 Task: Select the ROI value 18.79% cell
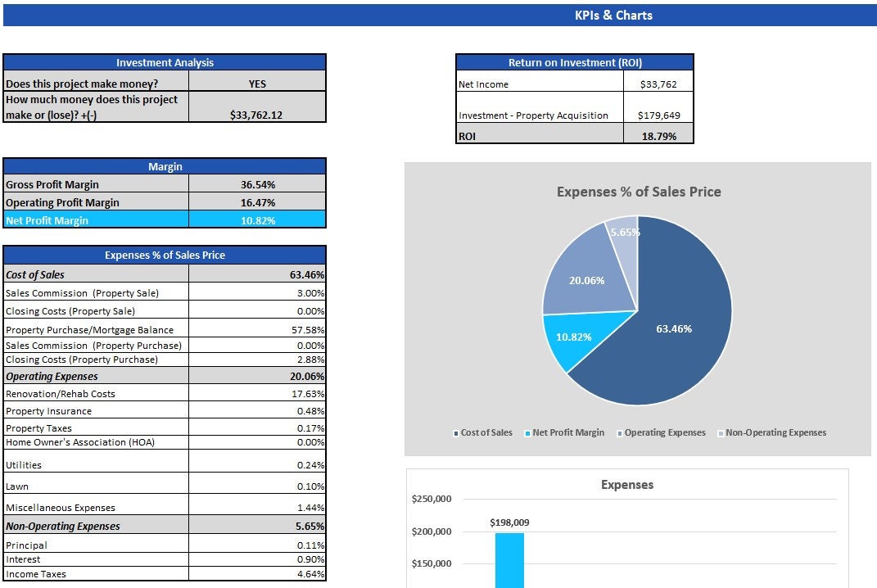pyautogui.click(x=659, y=135)
